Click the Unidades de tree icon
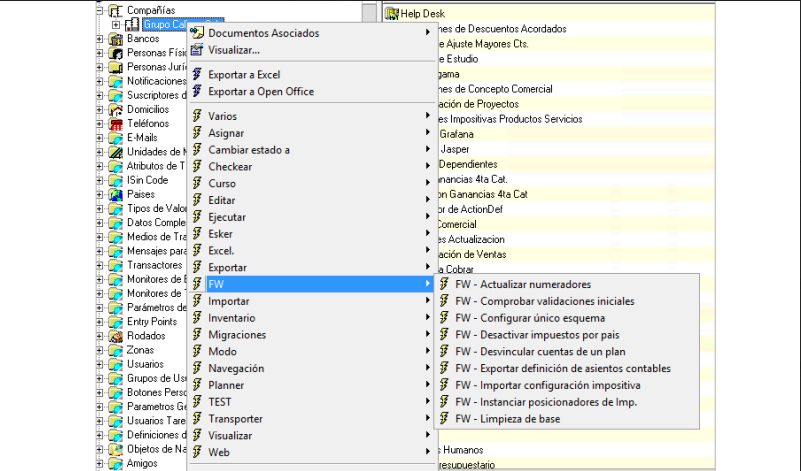 pyautogui.click(x=116, y=152)
